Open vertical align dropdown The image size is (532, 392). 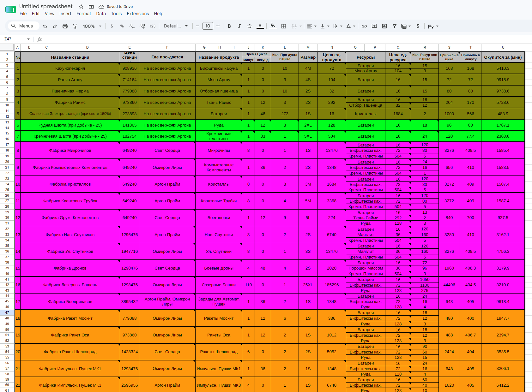[x=325, y=26]
